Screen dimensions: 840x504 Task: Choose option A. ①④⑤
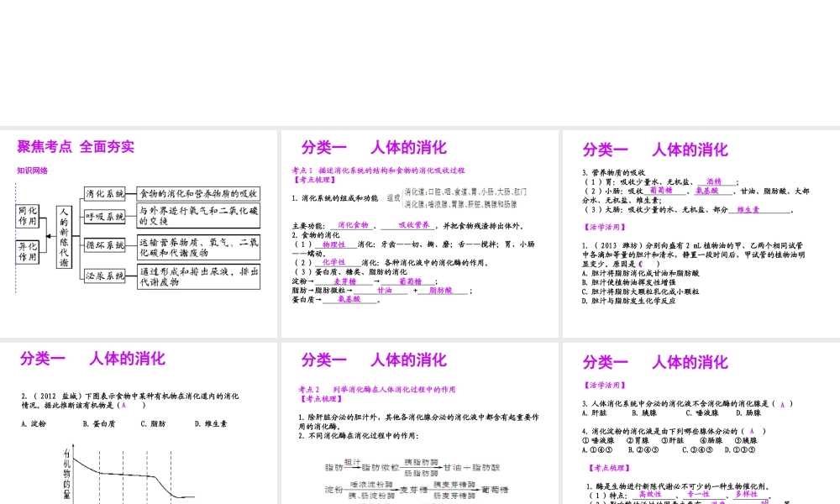596,450
